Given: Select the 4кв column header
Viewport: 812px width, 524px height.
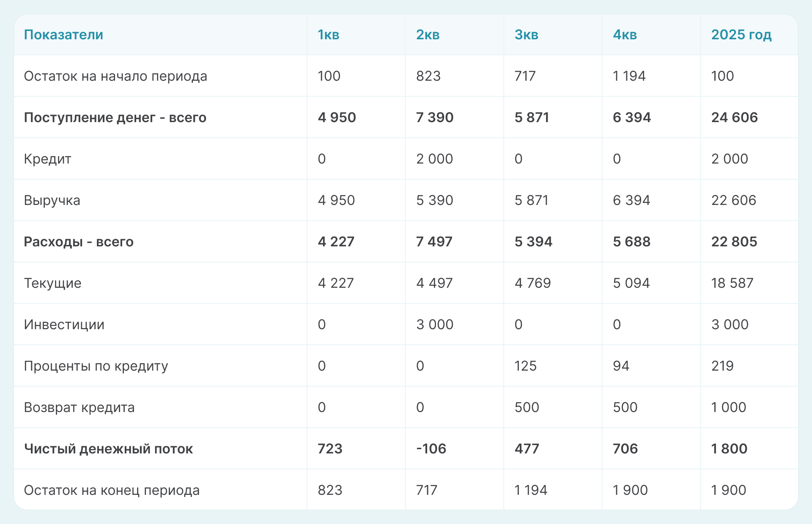Looking at the screenshot, I should (x=625, y=35).
